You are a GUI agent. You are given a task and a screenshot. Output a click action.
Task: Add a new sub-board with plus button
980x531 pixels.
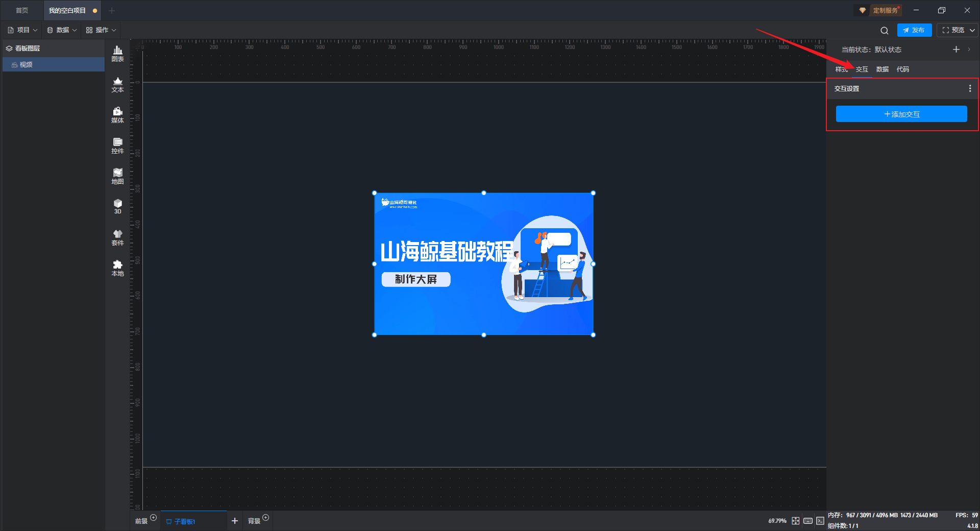(x=235, y=521)
